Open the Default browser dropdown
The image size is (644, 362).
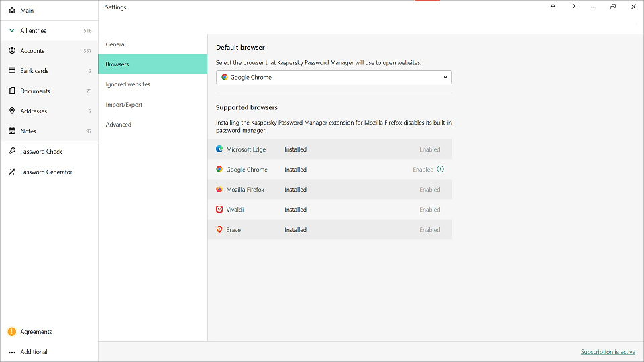point(334,77)
